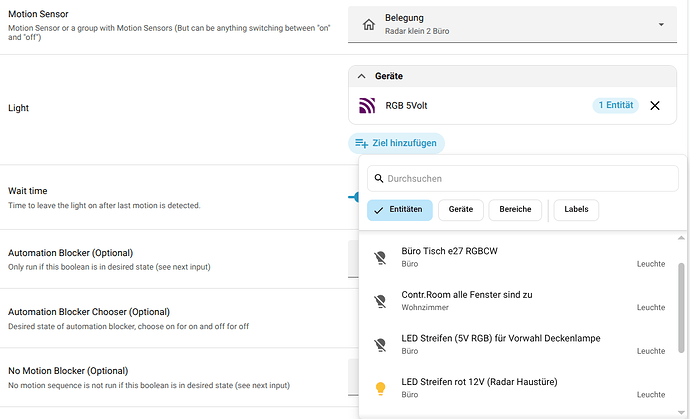Click light-off icon for Contr.Room alle Fenster

[x=380, y=301]
